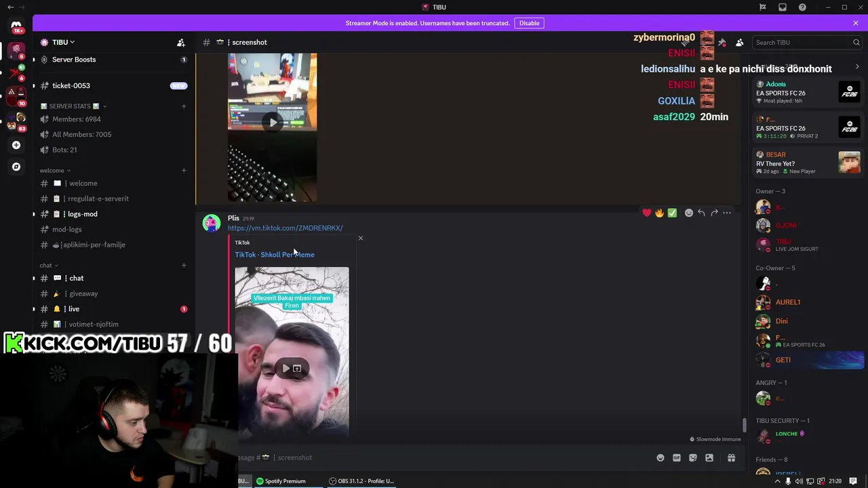Switch to the OBS 31.1.2 taskbar window
Screen dimensions: 868x488
(x=361, y=481)
